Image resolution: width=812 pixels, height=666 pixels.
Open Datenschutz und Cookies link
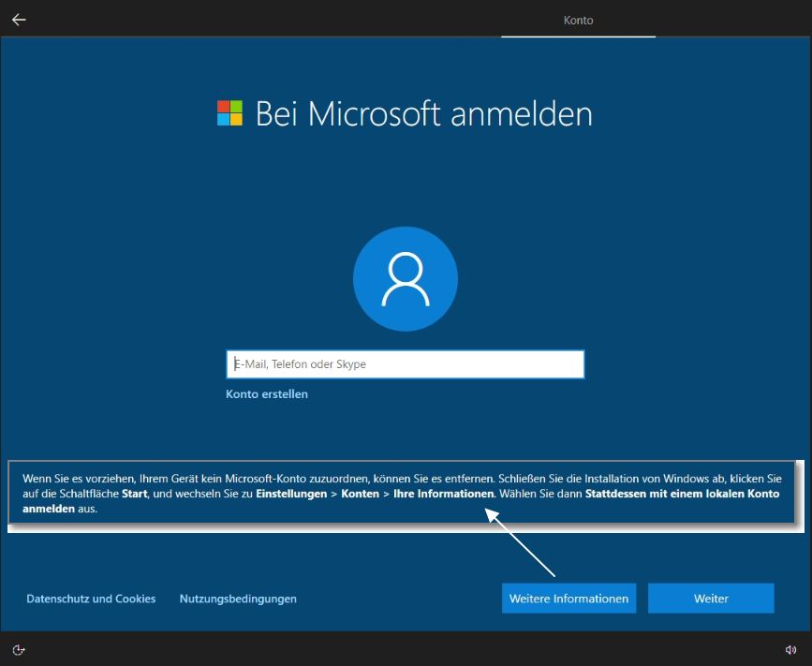[91, 599]
